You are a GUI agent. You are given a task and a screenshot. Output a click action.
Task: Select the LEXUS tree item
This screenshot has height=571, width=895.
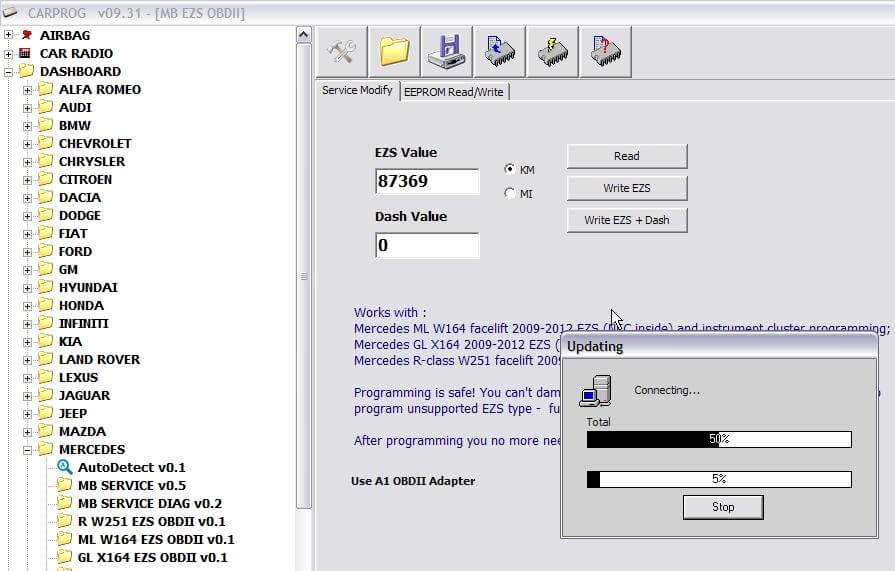[79, 377]
